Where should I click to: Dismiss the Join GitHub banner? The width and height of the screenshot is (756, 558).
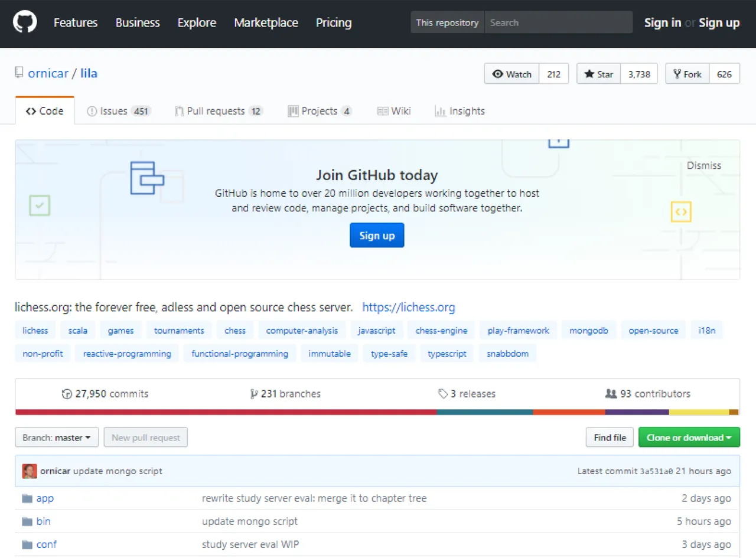pos(704,165)
